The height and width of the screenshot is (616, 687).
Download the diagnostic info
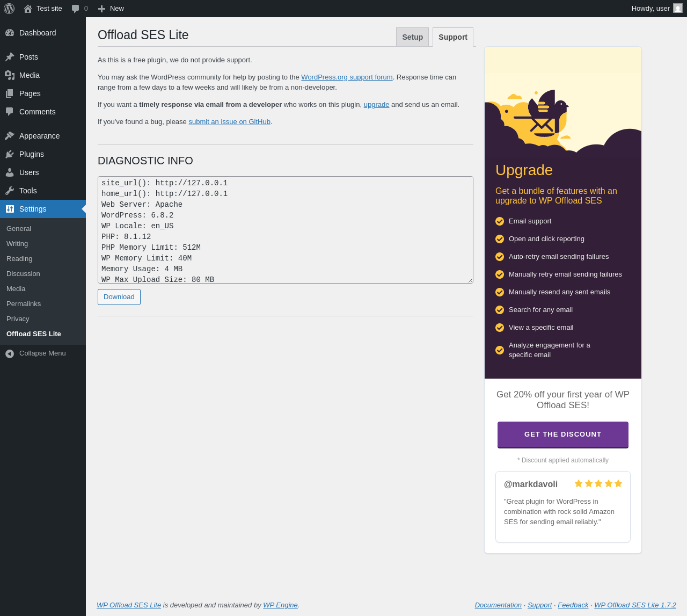tap(119, 297)
